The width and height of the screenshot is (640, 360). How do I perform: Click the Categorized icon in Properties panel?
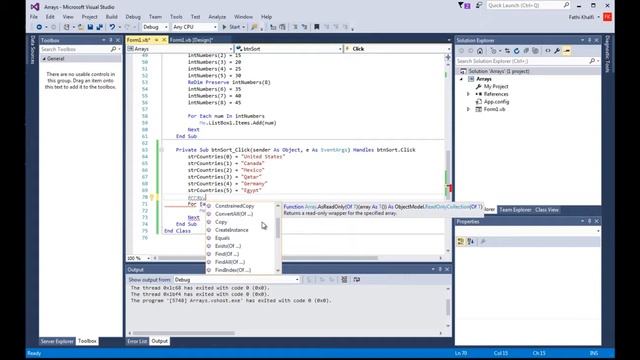(461, 242)
